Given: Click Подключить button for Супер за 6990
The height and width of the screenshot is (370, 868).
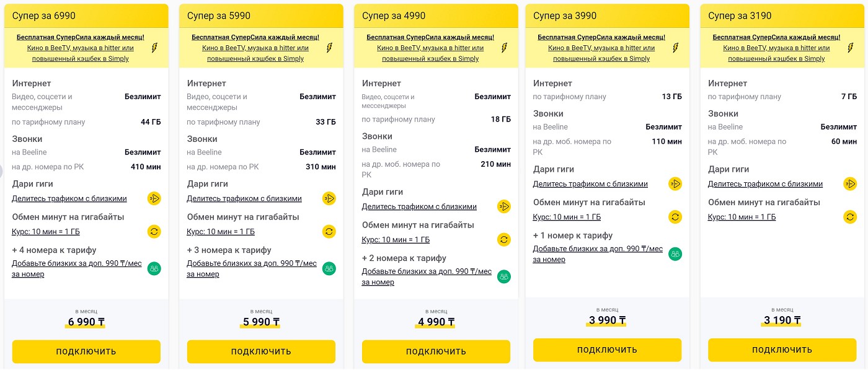Looking at the screenshot, I should [86, 351].
